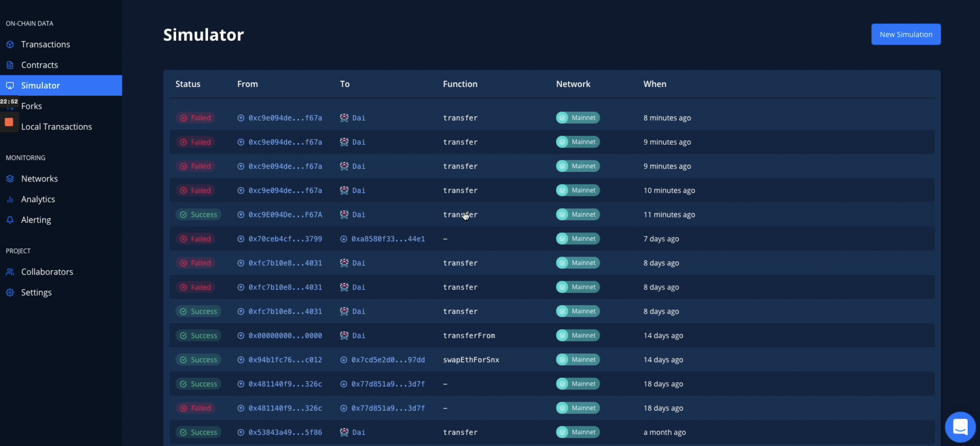Click the Simulator page heading
980x446 pixels.
(204, 35)
